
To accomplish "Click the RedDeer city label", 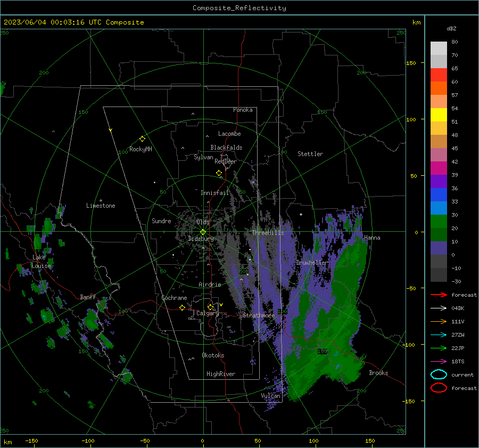I will click(226, 161).
